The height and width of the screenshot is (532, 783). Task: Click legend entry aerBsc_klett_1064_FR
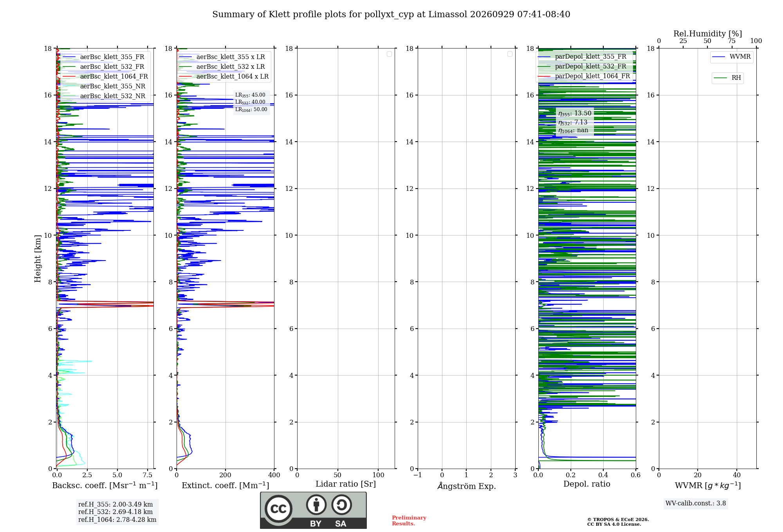pyautogui.click(x=105, y=77)
